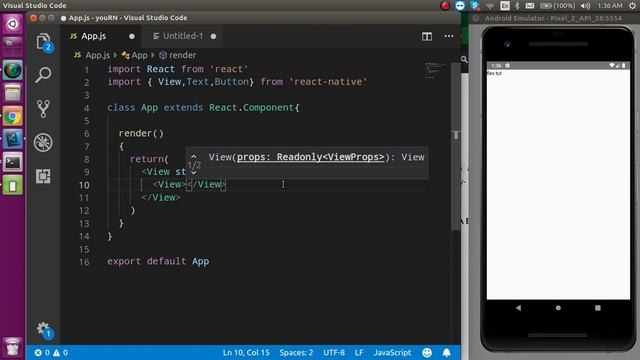
Task: Open the Explorer view in activity bar
Action: coord(43,42)
